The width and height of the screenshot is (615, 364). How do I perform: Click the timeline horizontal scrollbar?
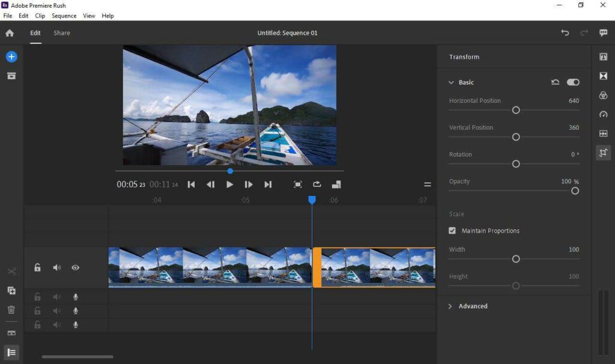tap(77, 357)
